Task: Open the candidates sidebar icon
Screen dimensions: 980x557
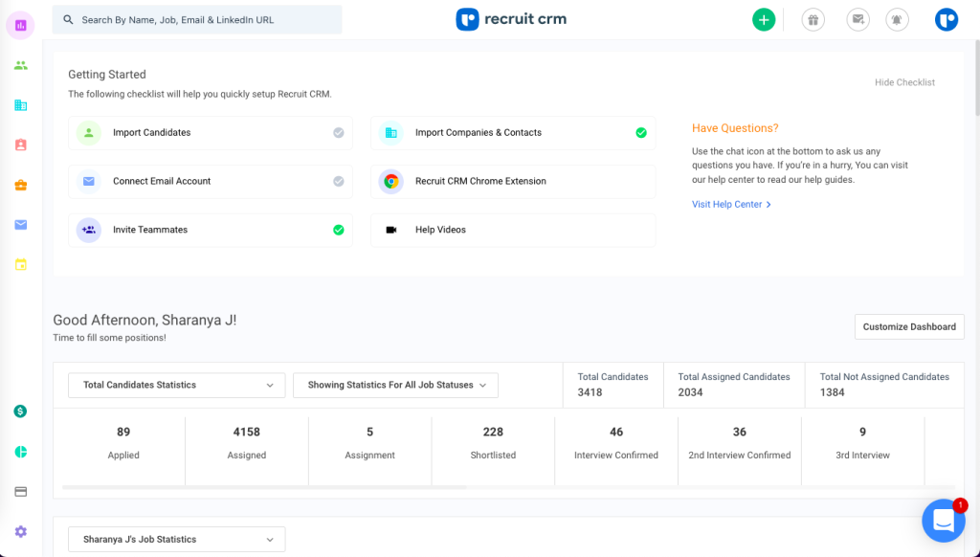Action: 21,65
